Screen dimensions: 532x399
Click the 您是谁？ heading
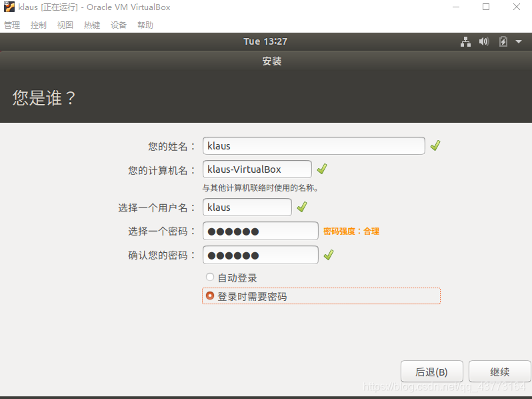pyautogui.click(x=44, y=98)
